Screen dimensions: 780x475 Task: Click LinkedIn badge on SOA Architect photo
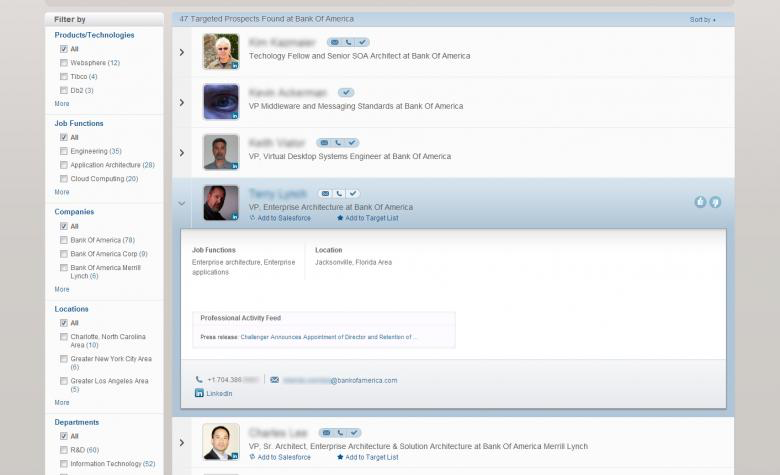[x=235, y=66]
